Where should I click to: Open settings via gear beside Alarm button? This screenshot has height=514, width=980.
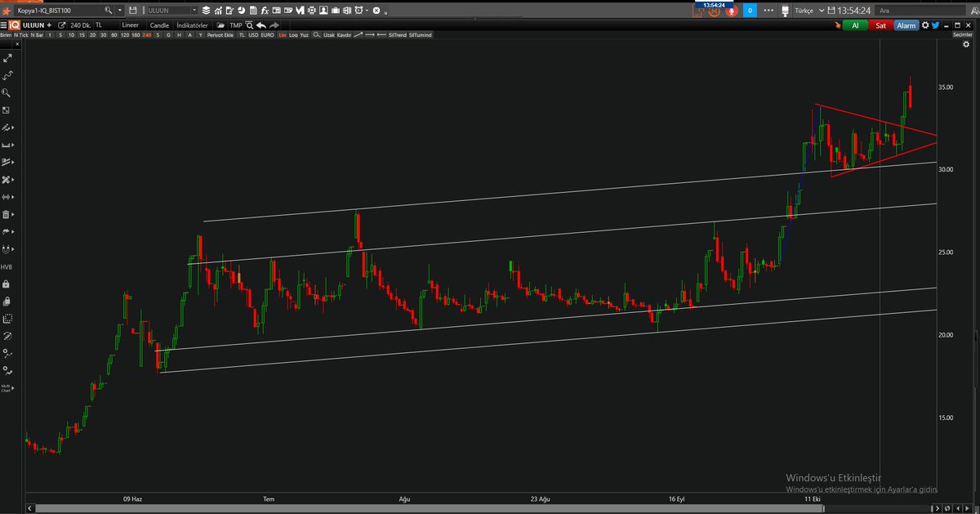pyautogui.click(x=925, y=25)
